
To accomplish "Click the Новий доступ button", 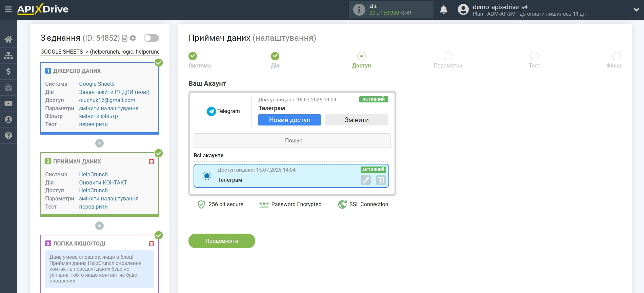I will (289, 120).
